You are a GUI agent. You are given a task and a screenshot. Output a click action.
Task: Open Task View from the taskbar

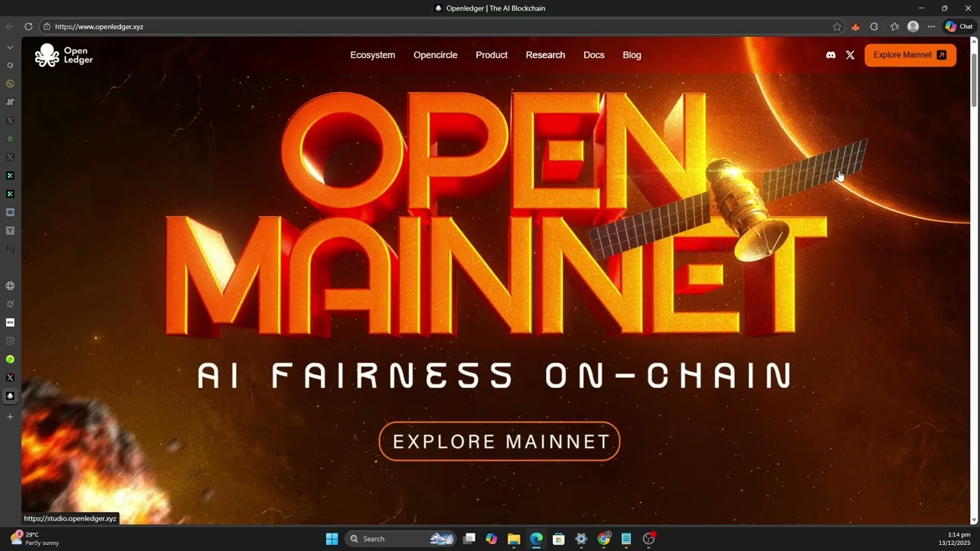pyautogui.click(x=469, y=539)
